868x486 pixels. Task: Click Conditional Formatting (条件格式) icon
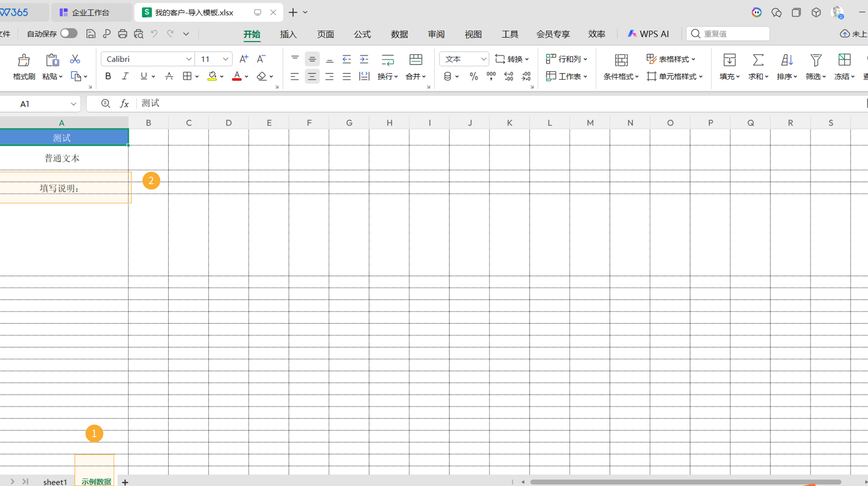621,60
